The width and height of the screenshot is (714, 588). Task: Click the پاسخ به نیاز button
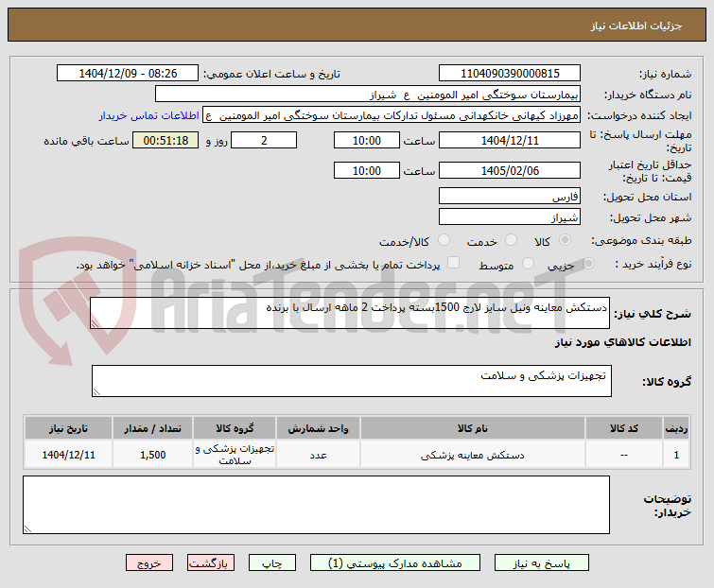pos(542,563)
